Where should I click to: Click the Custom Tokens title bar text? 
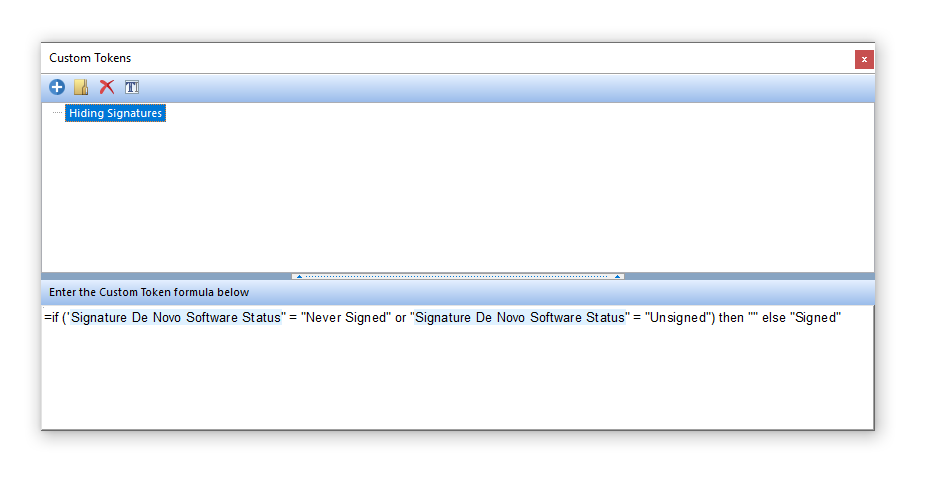pos(90,59)
